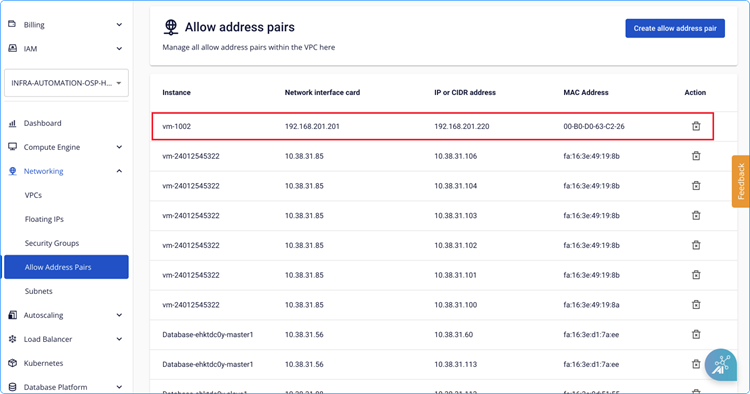
Task: Open the Kubernetes menu item
Action: (x=43, y=363)
